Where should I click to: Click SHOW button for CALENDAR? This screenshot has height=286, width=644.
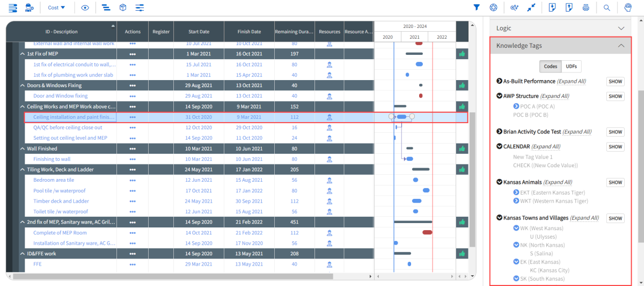pyautogui.click(x=616, y=147)
